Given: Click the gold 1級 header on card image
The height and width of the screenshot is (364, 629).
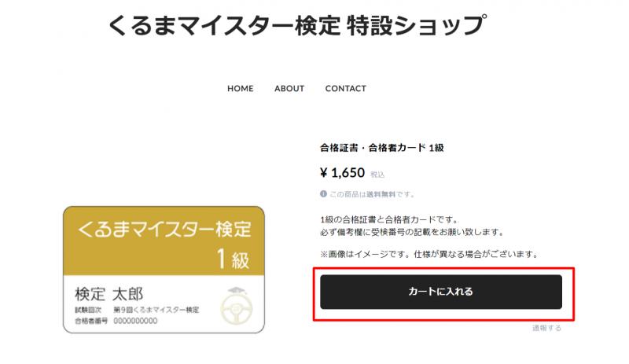Looking at the screenshot, I should (x=164, y=241).
